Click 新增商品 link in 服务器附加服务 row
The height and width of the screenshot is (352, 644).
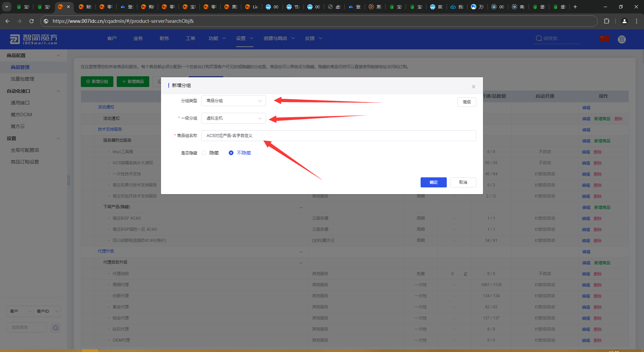[602, 141]
